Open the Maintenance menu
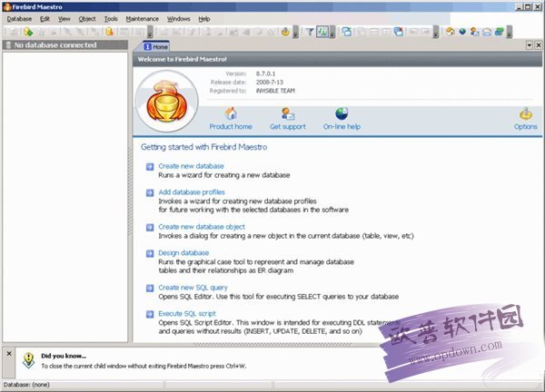This screenshot has height=392, width=545. click(143, 19)
